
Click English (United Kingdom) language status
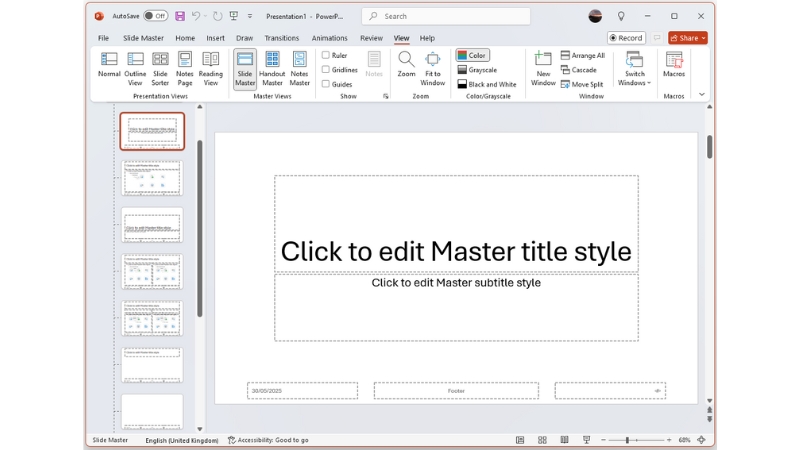[182, 440]
